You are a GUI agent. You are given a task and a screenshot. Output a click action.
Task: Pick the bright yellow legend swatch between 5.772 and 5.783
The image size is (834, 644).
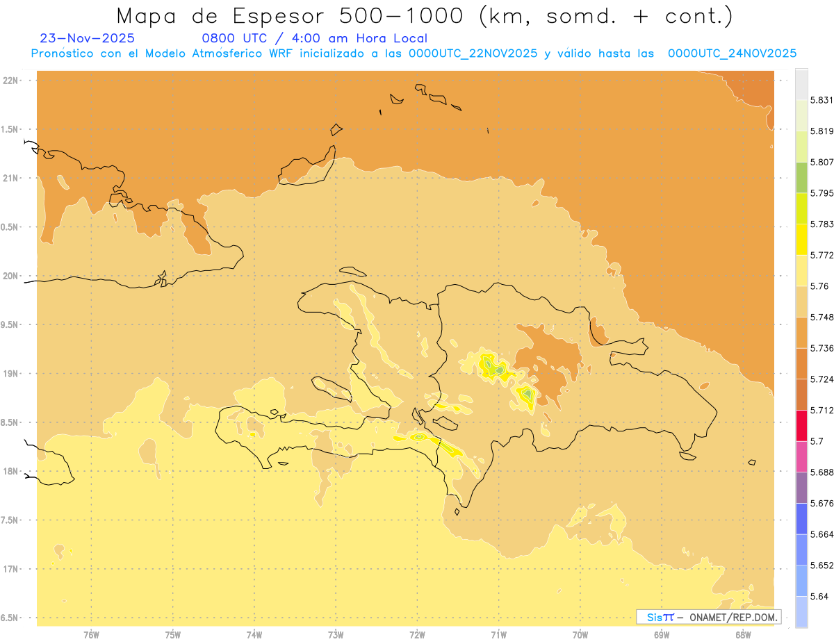801,240
